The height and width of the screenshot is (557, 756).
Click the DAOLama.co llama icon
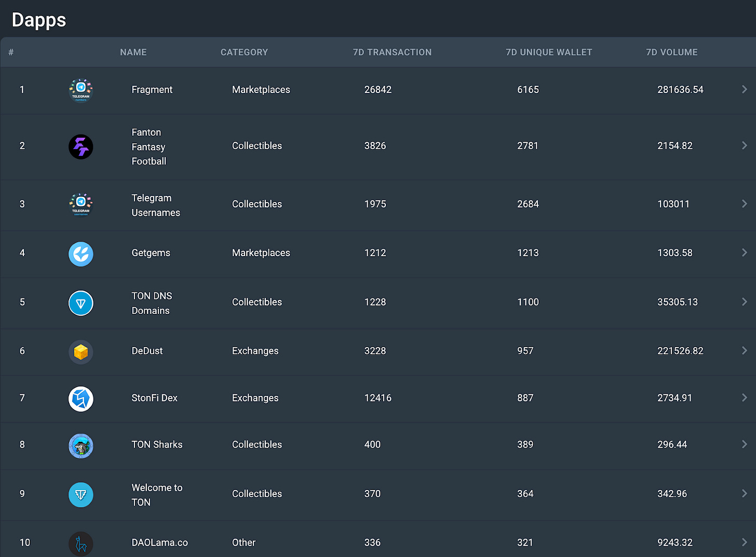click(x=81, y=543)
